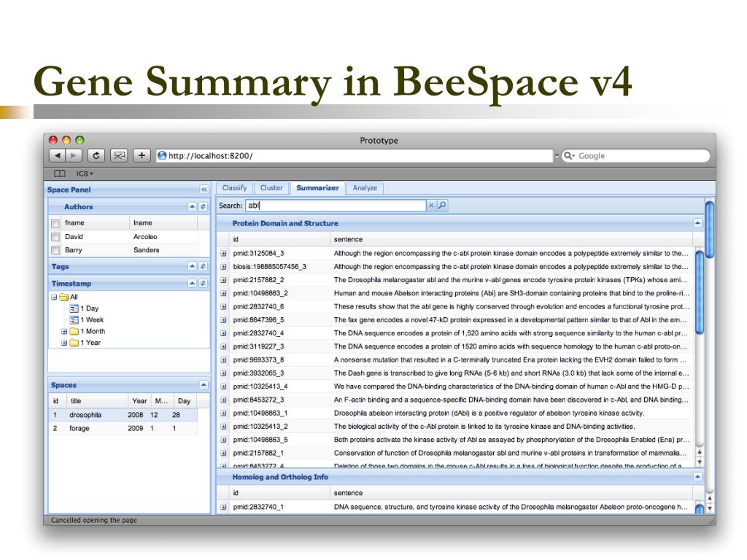Add a bookmark with the plus button

point(142,156)
